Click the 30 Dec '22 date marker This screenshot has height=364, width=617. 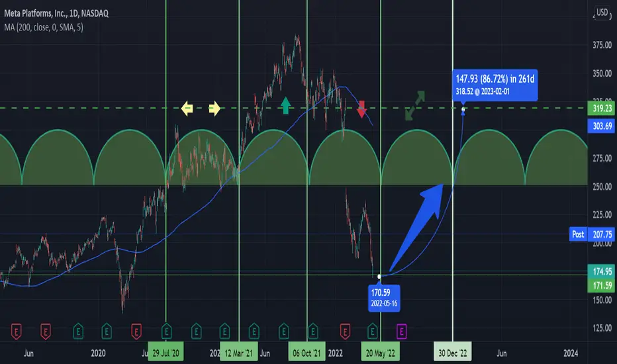point(453,353)
